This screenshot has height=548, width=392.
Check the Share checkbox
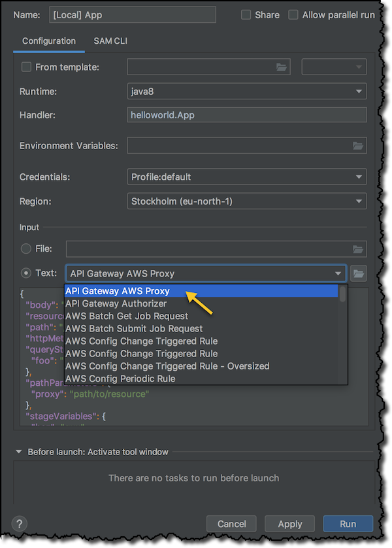click(246, 14)
